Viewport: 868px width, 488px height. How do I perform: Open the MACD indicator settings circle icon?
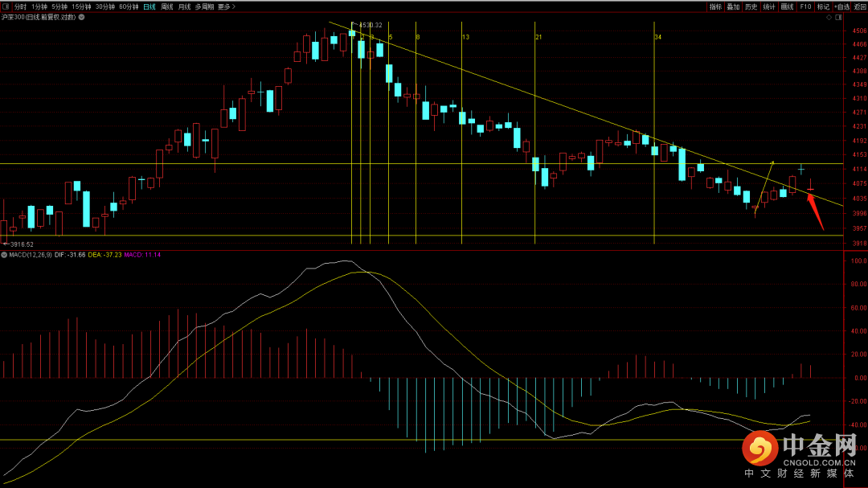pyautogui.click(x=4, y=255)
